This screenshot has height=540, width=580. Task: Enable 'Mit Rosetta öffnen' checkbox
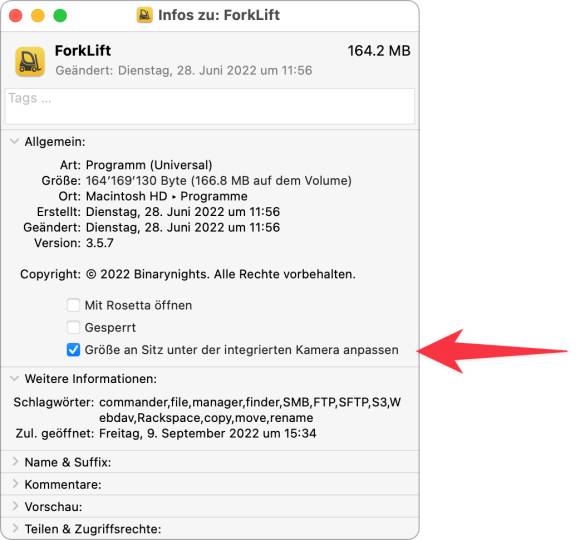[73, 305]
